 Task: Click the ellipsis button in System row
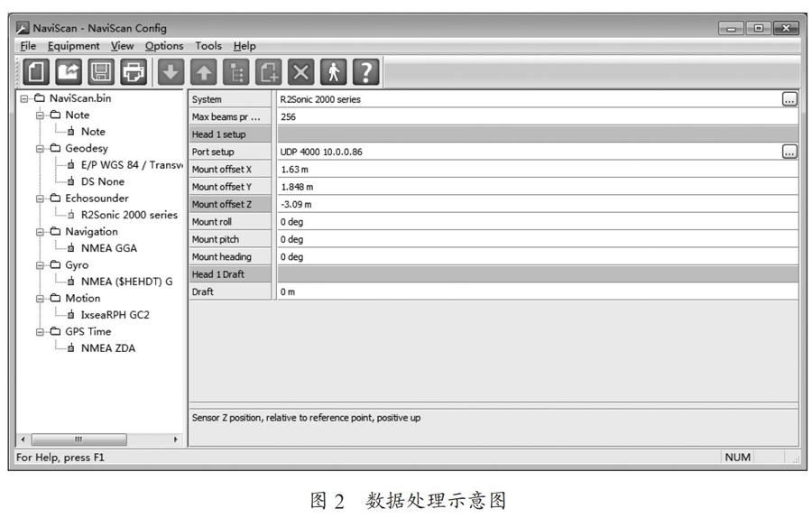coord(789,99)
